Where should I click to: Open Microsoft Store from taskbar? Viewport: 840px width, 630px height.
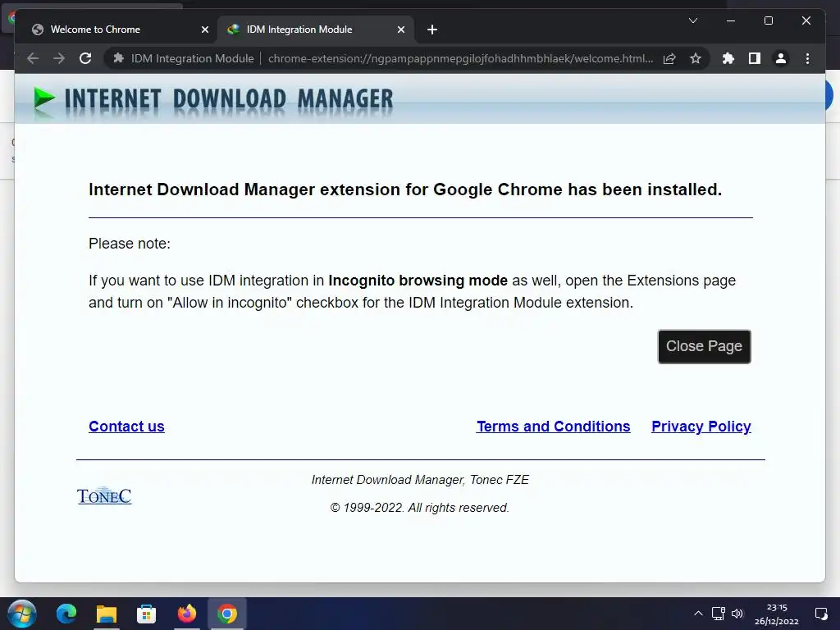pos(146,614)
